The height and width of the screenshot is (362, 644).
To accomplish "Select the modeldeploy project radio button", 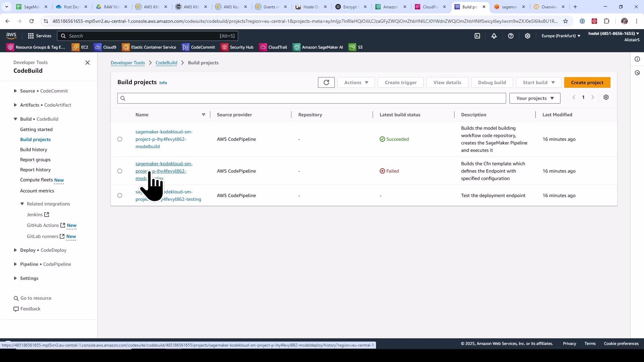I will (x=120, y=171).
